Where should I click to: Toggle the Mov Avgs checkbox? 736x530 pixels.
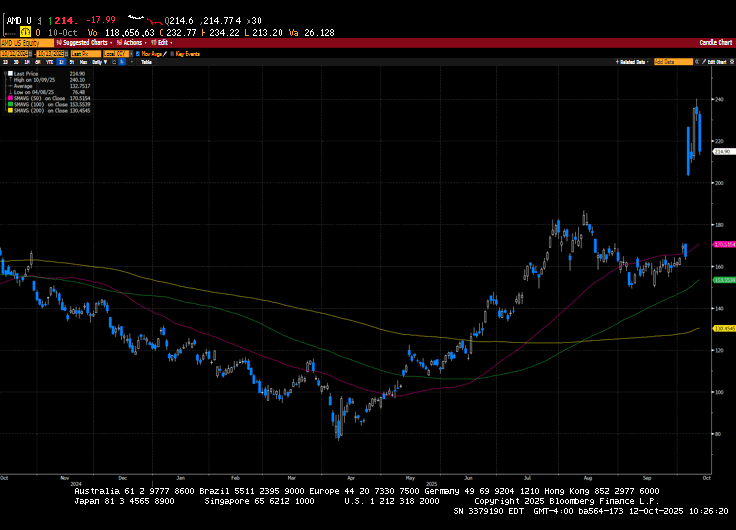[x=136, y=52]
